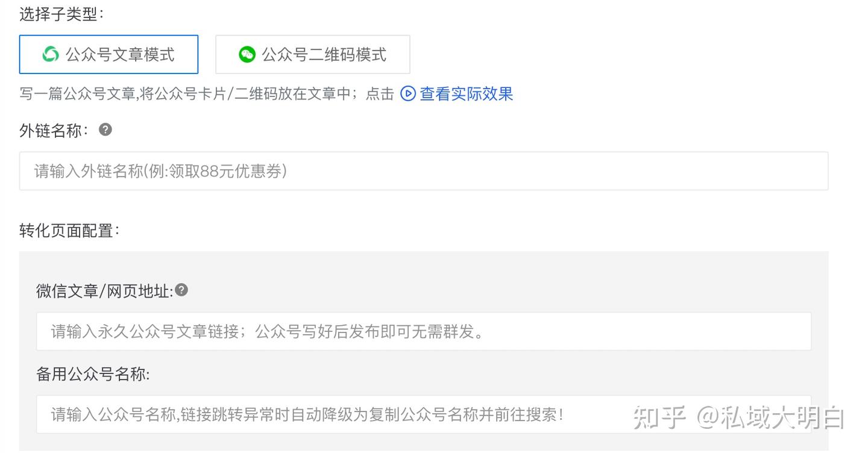Image resolution: width=868 pixels, height=453 pixels.
Task: Show the help tooltip for 微信文章/网页地址
Action: (x=181, y=290)
